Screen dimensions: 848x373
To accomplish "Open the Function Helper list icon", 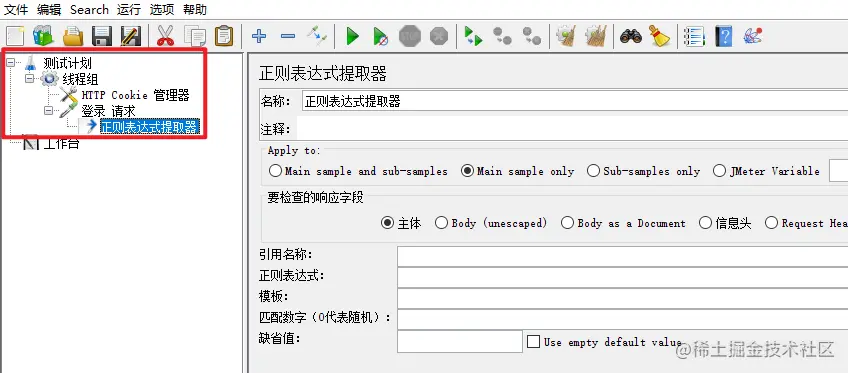I will 694,36.
